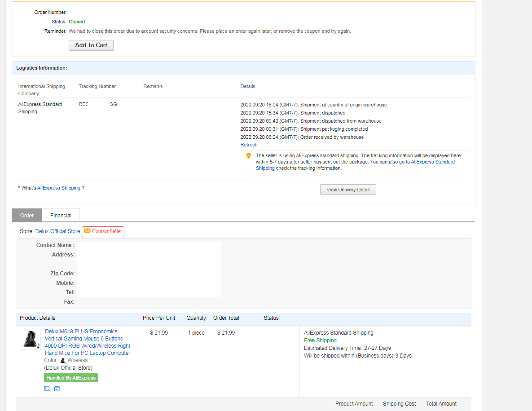Click the delivery truck icon under Handled By AliExpress
The width and height of the screenshot is (532, 411).
(47, 389)
